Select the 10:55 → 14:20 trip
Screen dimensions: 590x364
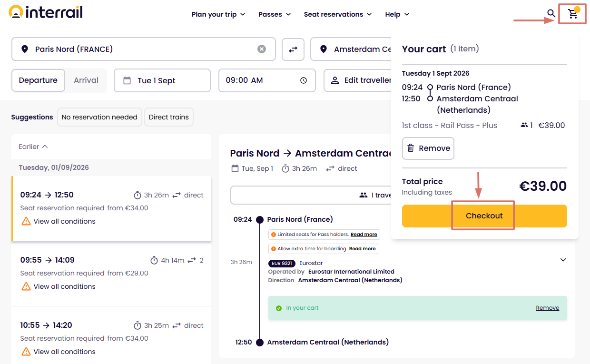point(111,335)
